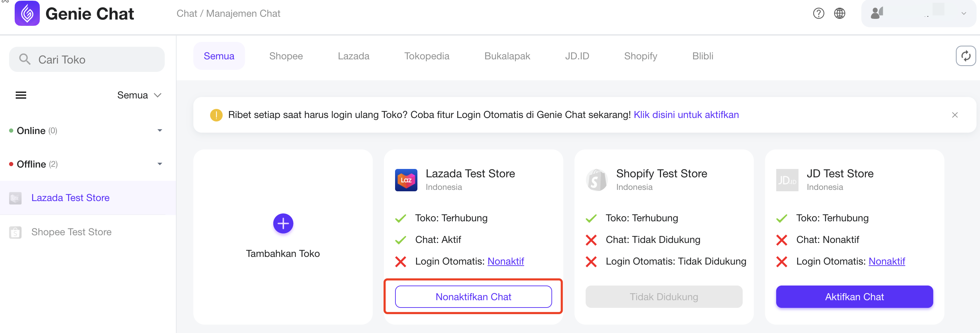Click the JD.ID logo on store card
Viewport: 980px width, 333px height.
click(x=787, y=180)
